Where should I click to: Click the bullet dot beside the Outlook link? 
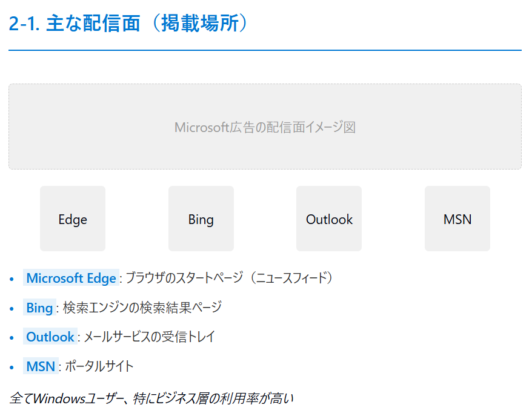[x=12, y=337]
